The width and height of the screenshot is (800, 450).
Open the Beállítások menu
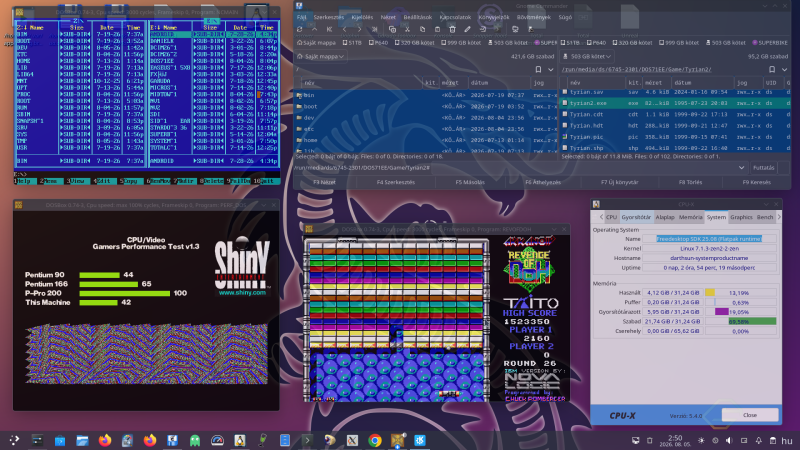click(417, 17)
